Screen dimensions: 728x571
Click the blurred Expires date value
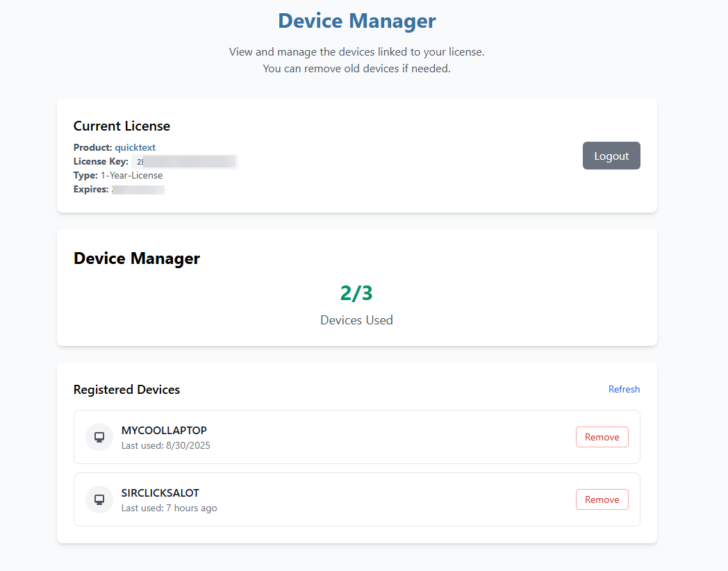[x=138, y=190]
